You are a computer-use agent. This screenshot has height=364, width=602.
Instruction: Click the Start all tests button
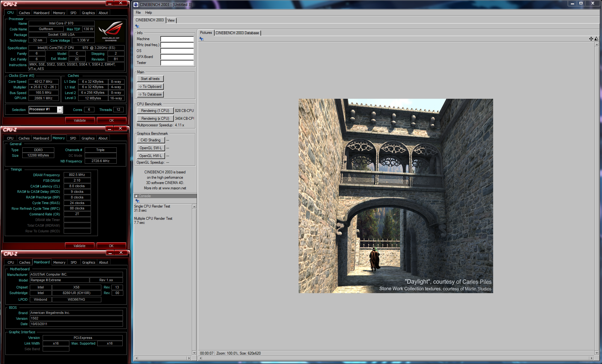[x=150, y=79]
